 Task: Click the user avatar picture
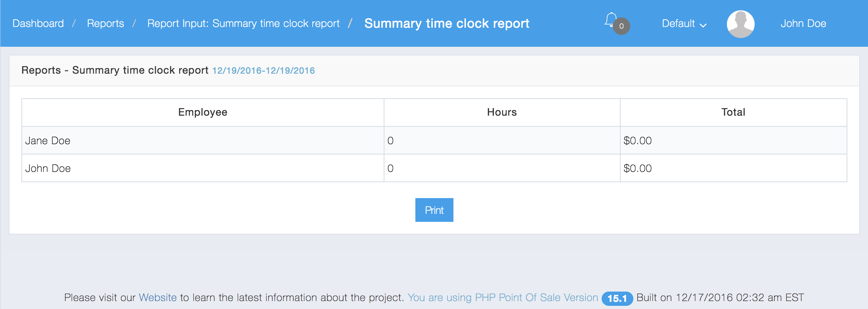coord(740,24)
